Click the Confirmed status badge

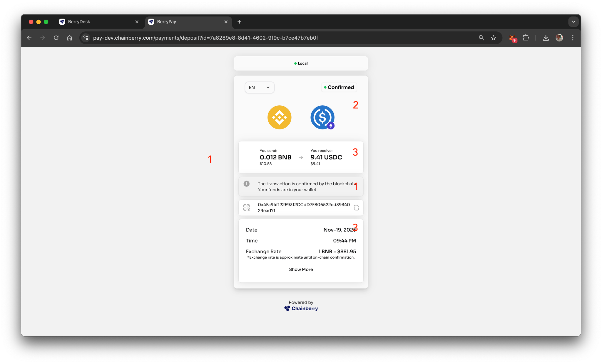339,87
